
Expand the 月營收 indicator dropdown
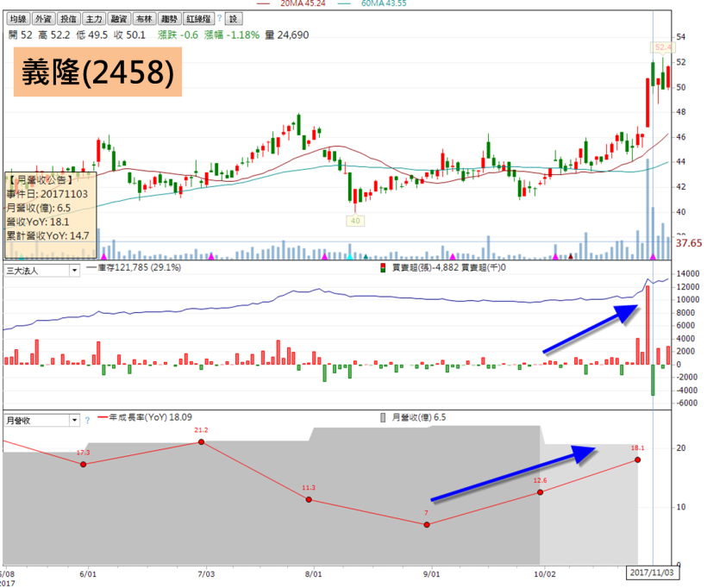coord(74,420)
